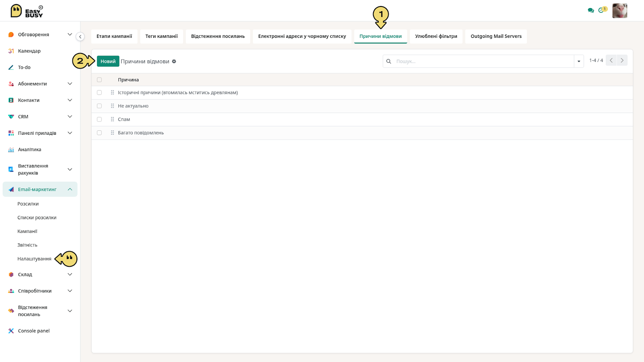
Task: Open the search options dropdown arrow
Action: (x=579, y=62)
